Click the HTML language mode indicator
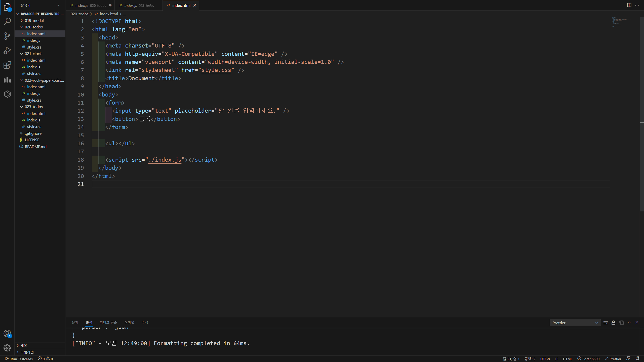Image resolution: width=644 pixels, height=362 pixels. [x=567, y=359]
